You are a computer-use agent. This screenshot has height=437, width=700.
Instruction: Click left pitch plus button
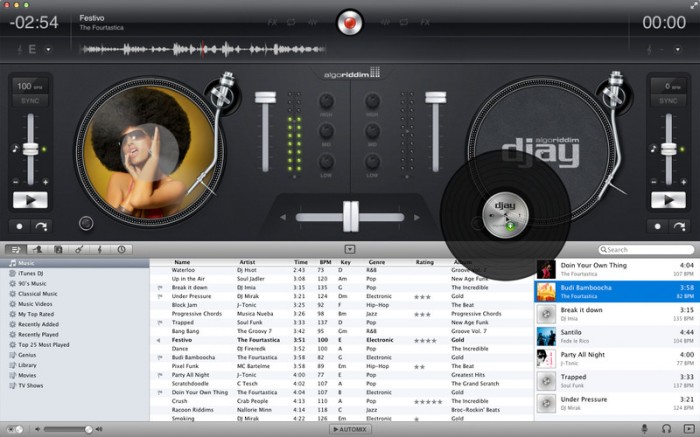[x=46, y=182]
